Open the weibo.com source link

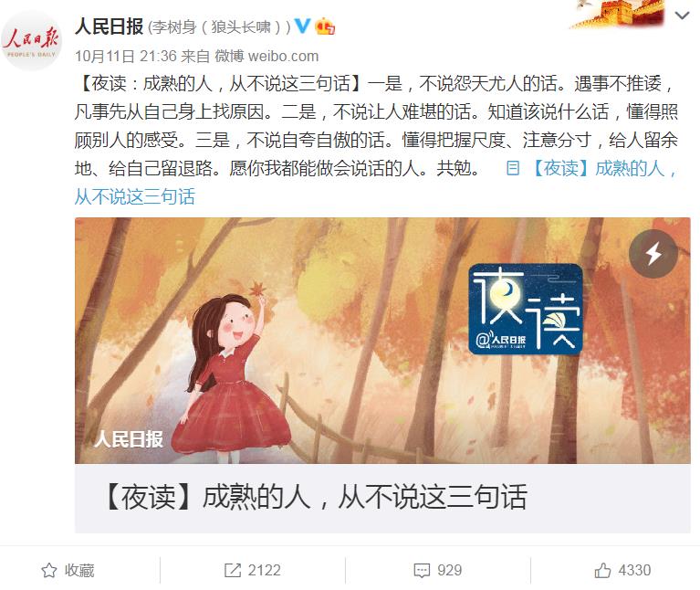pos(283,57)
